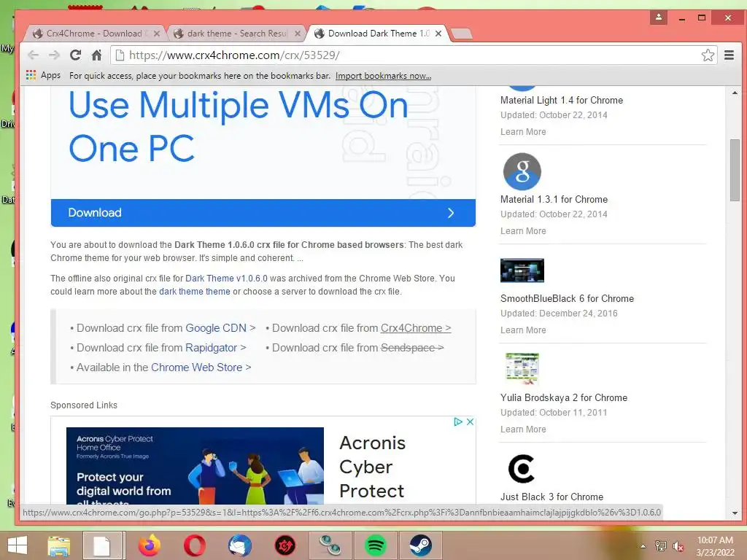Screen dimensions: 747x560
Task: Switch to the dark theme Search Results tab
Action: [236, 34]
